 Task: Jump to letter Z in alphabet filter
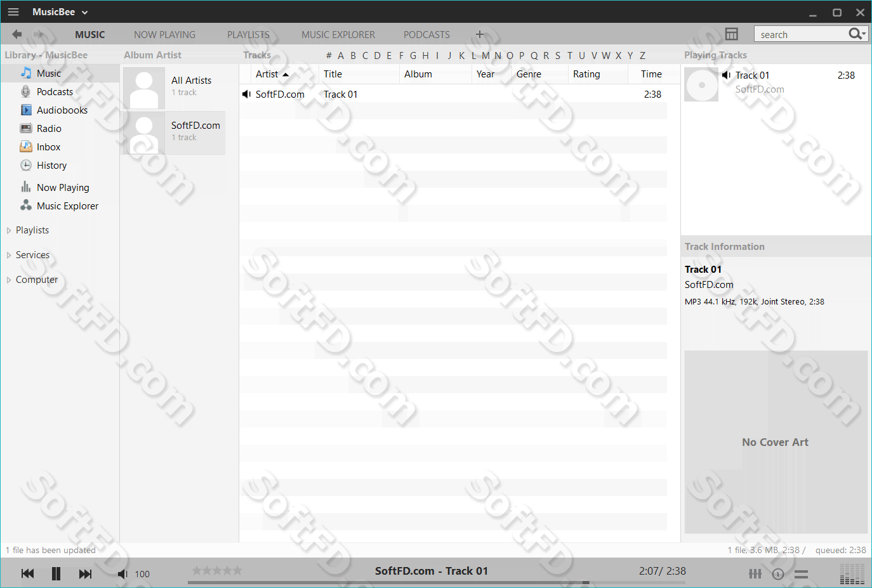pos(642,56)
